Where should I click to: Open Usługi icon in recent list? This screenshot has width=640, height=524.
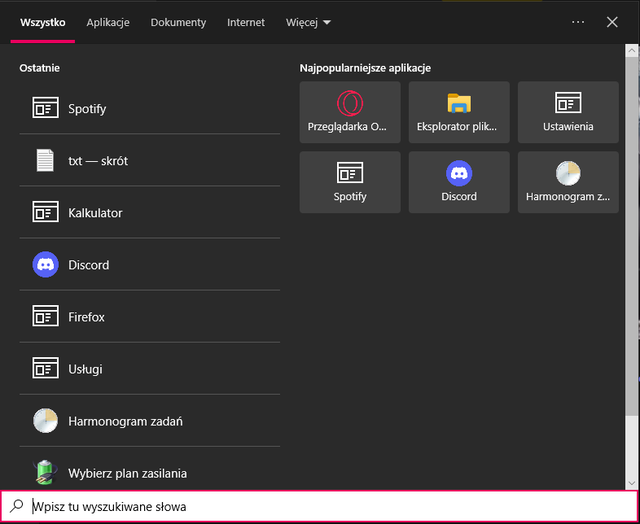tap(45, 368)
